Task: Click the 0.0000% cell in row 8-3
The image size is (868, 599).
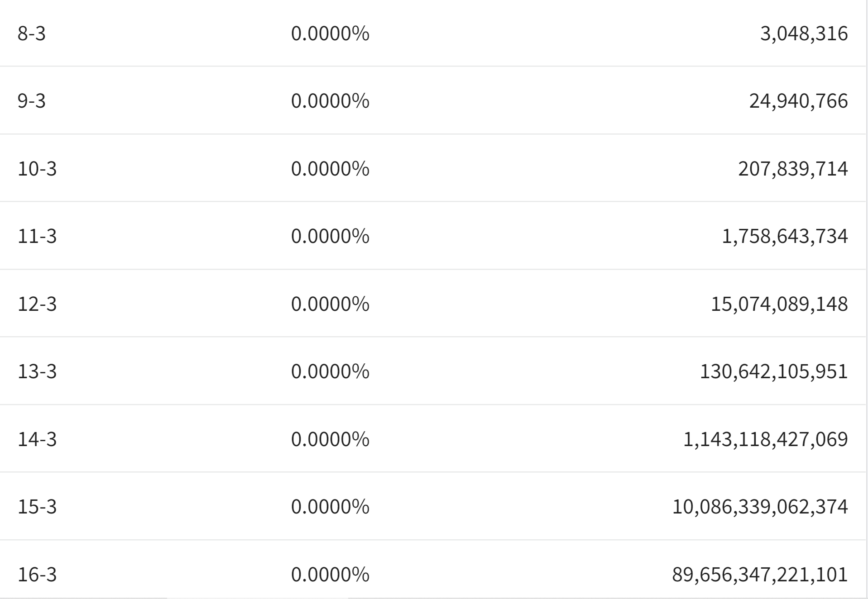Action: 330,33
